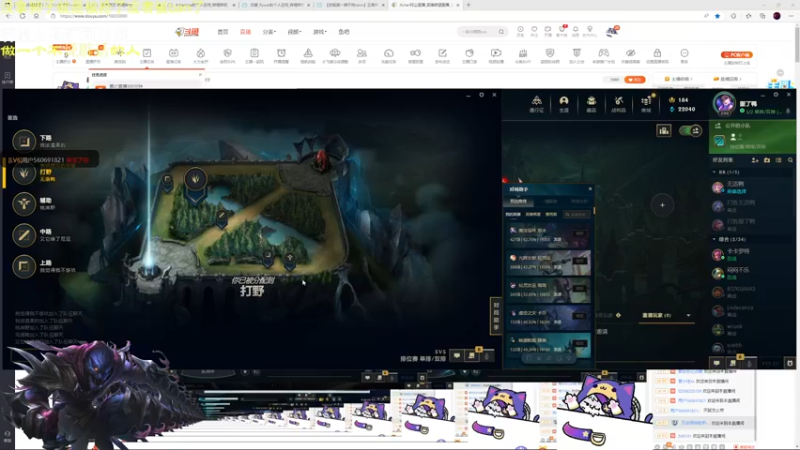Image resolution: width=800 pixels, height=450 pixels.
Task: Expand the 主播粉丝 chevron link
Action: (x=679, y=79)
